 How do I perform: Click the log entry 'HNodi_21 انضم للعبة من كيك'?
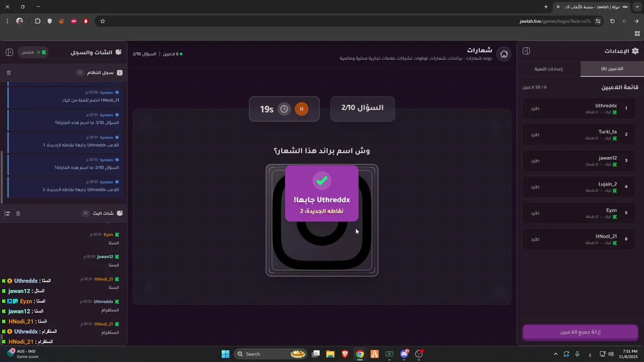click(x=66, y=97)
